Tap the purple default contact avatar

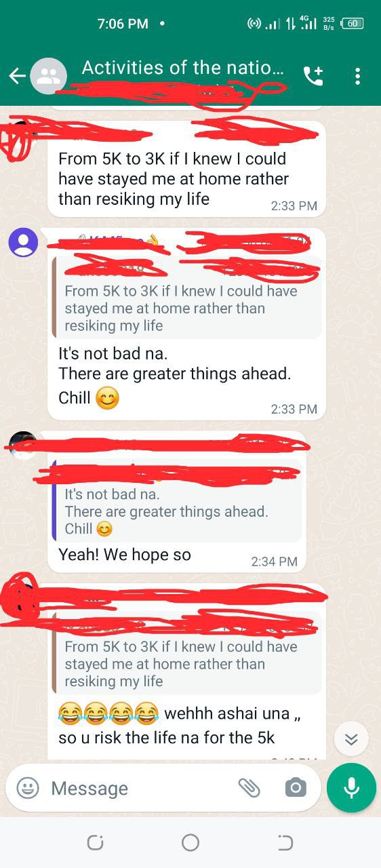click(23, 242)
